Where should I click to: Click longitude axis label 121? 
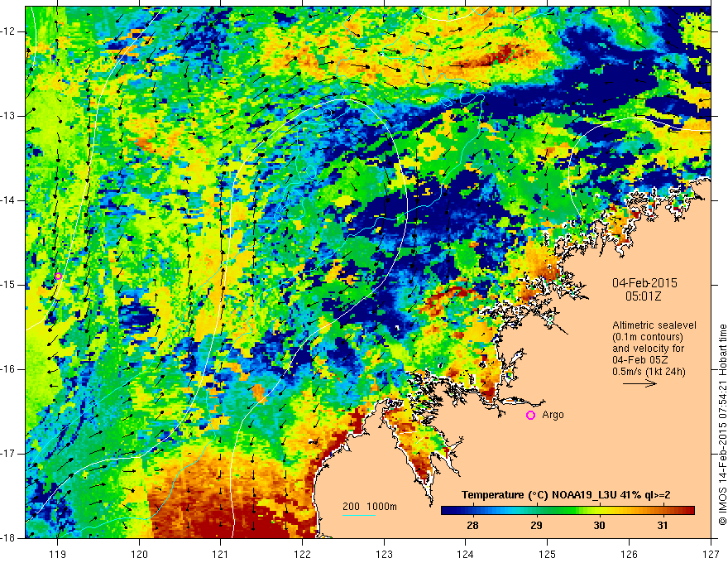pyautogui.click(x=221, y=554)
